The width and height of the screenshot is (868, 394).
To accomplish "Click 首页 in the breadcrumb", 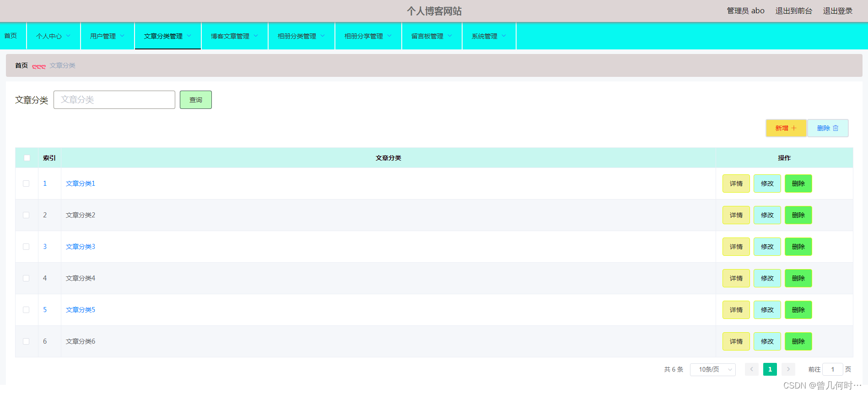I will pos(22,65).
